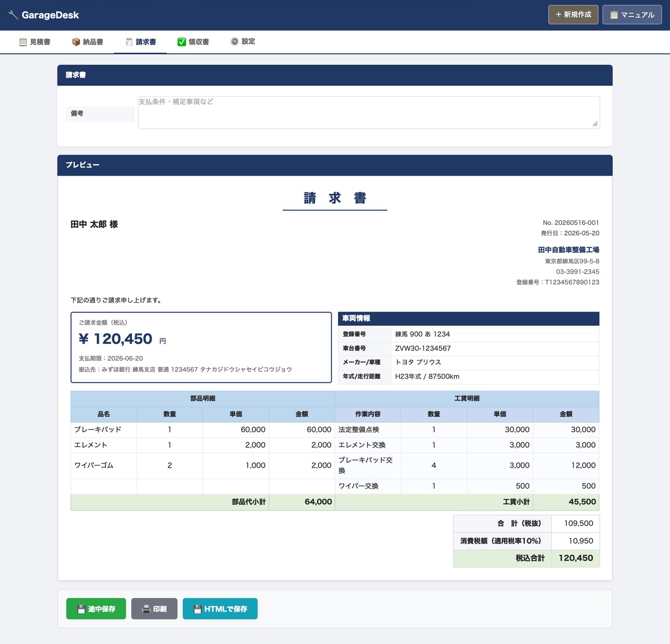Click the 印刷 print button

click(154, 609)
